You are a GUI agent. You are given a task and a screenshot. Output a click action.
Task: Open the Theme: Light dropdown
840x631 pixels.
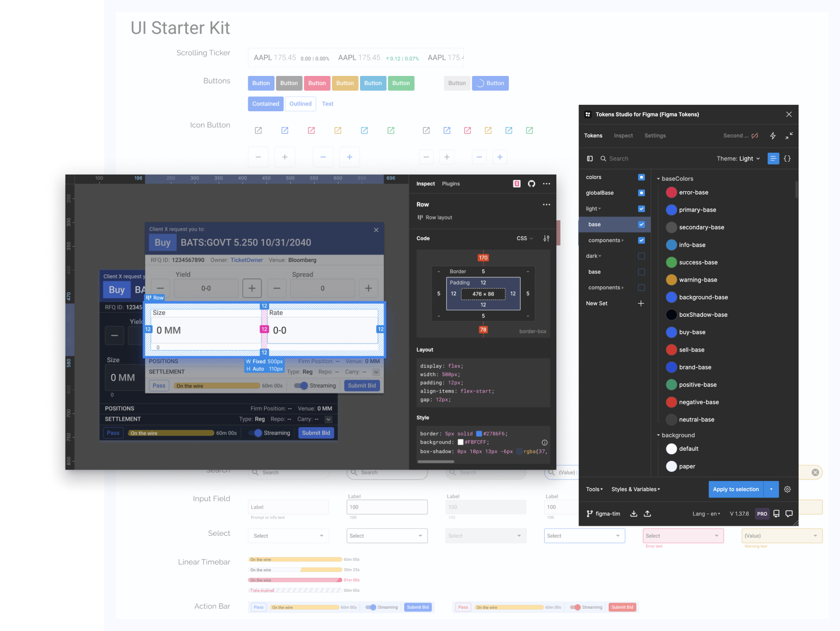(738, 158)
